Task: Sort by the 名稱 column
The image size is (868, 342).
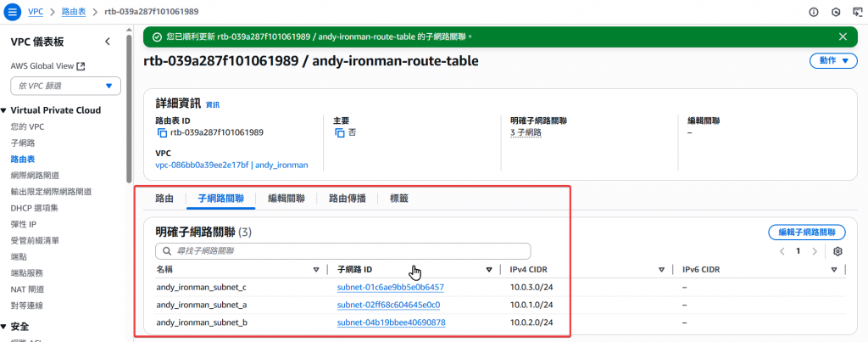Action: tap(316, 270)
